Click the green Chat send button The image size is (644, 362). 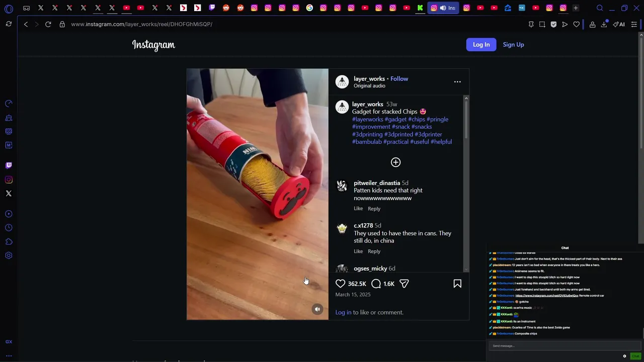pyautogui.click(x=635, y=356)
